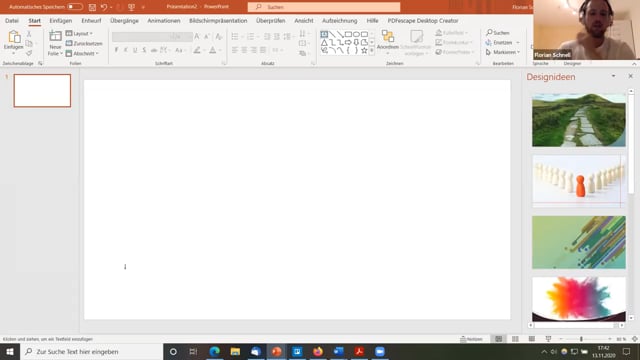Switch to the Animationen tab
The height and width of the screenshot is (360, 640).
164,20
